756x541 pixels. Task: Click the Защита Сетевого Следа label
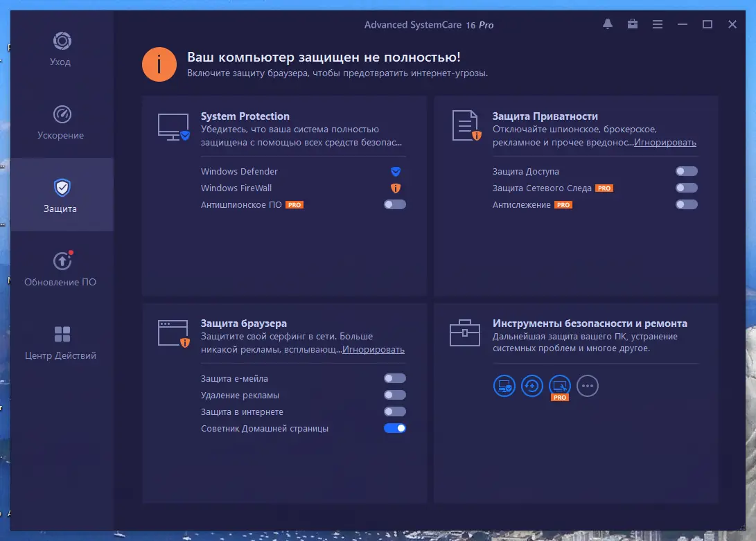(542, 188)
